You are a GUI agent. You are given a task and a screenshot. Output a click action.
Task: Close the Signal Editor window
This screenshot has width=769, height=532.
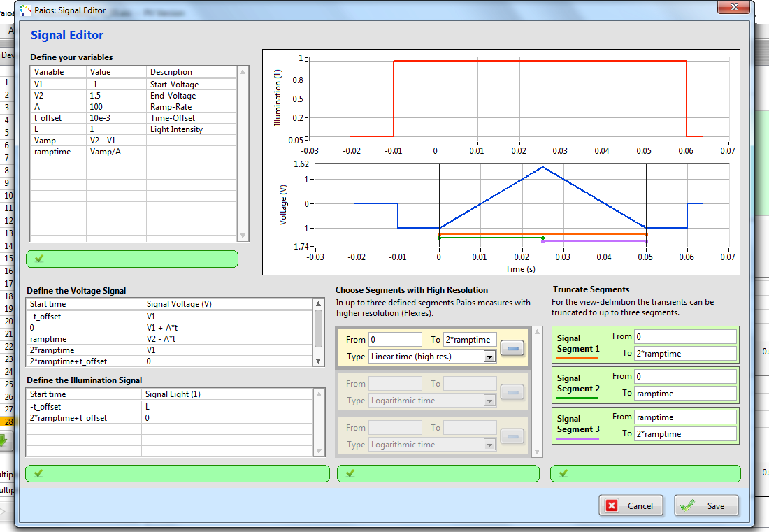coord(733,7)
